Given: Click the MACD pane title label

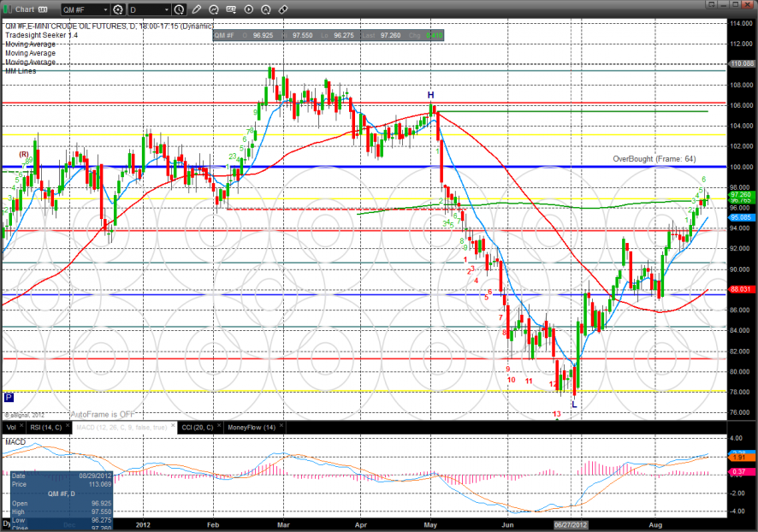Looking at the screenshot, I should pyautogui.click(x=15, y=442).
